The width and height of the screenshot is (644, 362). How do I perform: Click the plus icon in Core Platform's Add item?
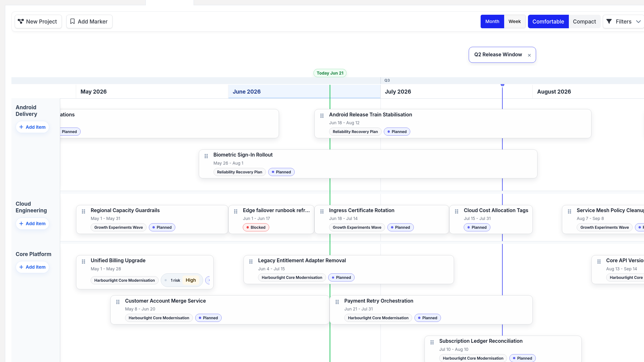pyautogui.click(x=21, y=267)
